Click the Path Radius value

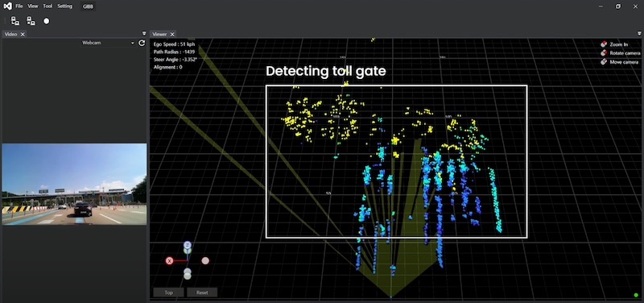174,52
